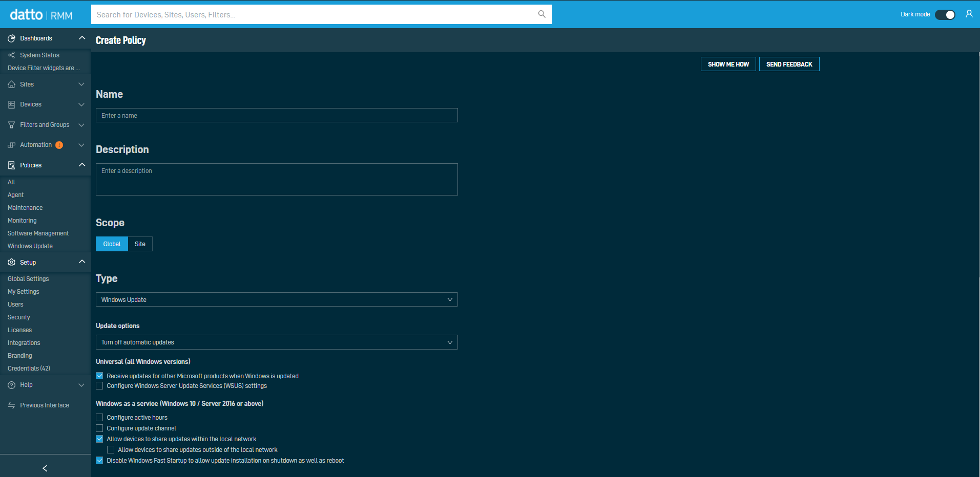Screen dimensions: 980x477
Task: Uncheck Receive updates for other Microsoft products
Action: [99, 376]
